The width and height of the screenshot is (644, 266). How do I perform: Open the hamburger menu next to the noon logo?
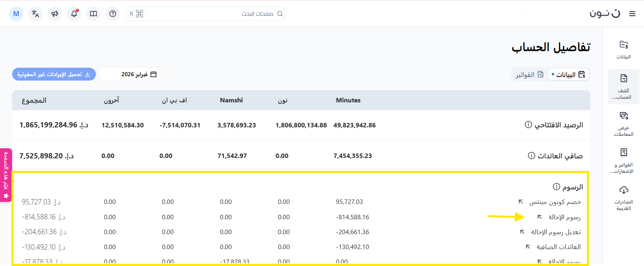[x=632, y=14]
